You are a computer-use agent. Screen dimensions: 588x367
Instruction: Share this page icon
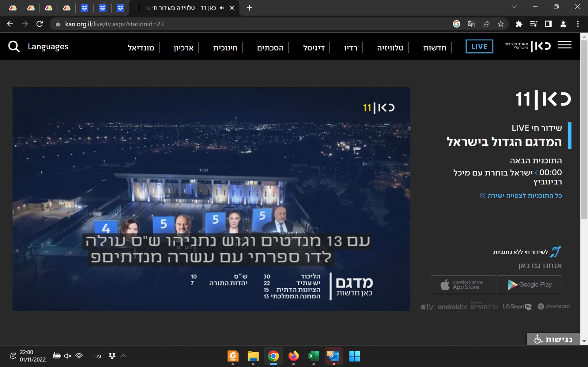(486, 24)
